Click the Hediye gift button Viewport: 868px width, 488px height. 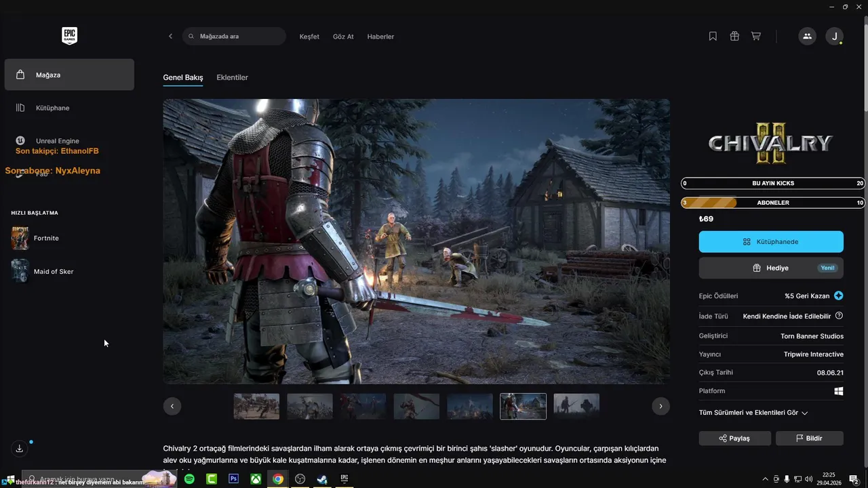tap(771, 268)
